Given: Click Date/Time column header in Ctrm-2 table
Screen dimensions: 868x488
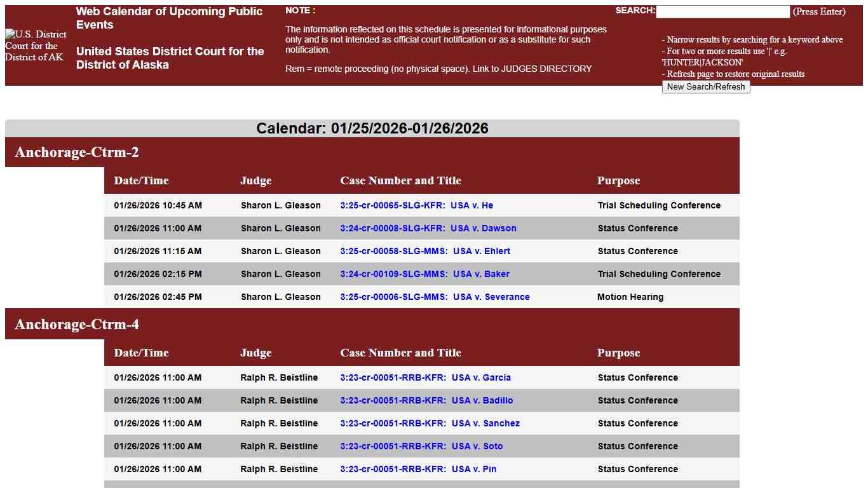Looking at the screenshot, I should point(141,180).
